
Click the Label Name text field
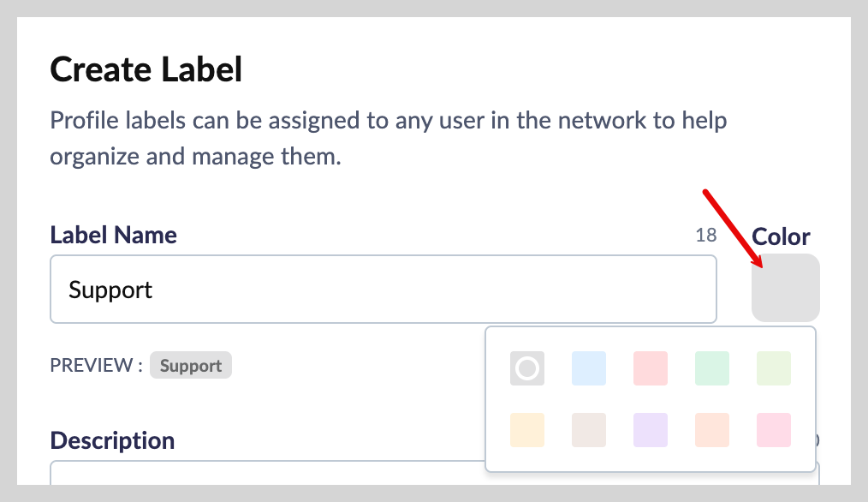[383, 290]
